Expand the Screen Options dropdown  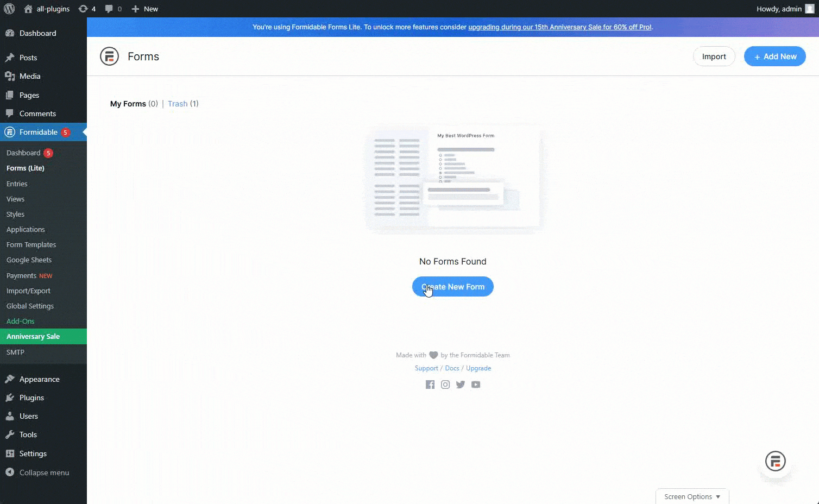coord(692,496)
